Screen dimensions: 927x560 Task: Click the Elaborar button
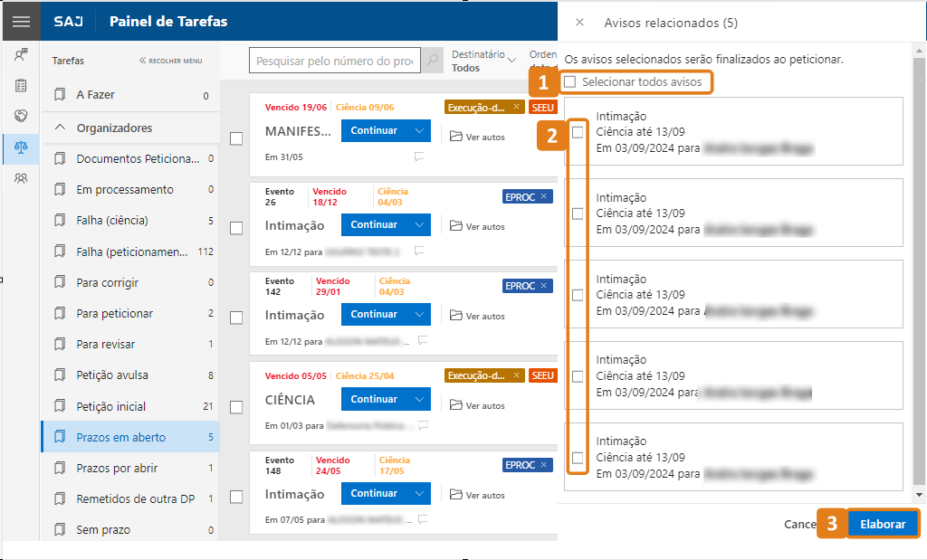tap(883, 524)
